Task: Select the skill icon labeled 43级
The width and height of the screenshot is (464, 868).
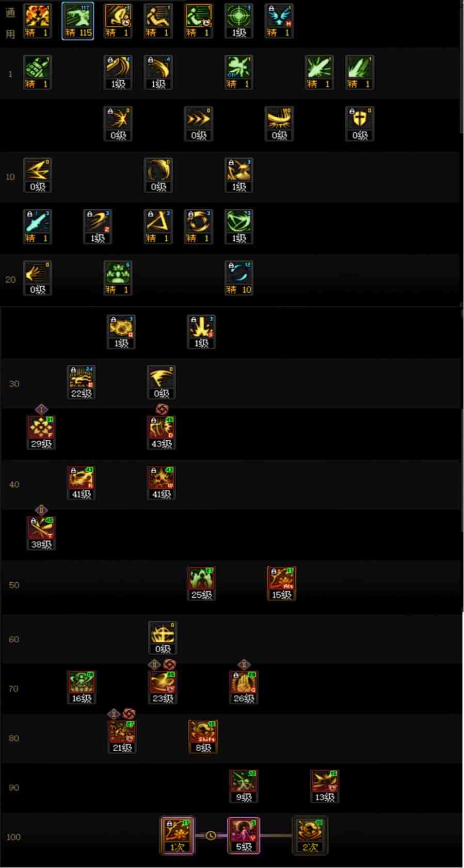Action: pos(162,432)
